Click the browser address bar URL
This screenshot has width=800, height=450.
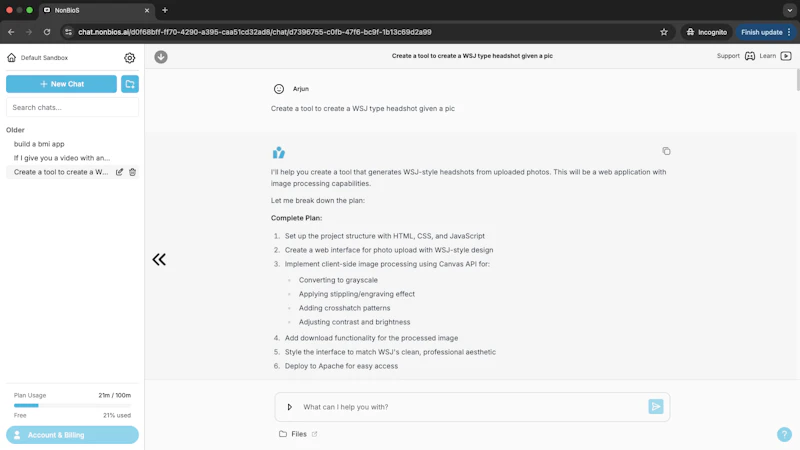255,32
